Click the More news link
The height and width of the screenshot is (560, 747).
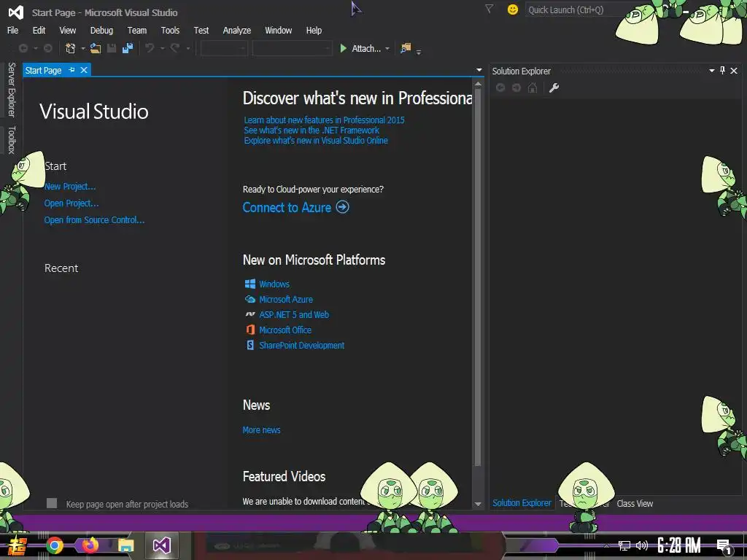point(262,429)
